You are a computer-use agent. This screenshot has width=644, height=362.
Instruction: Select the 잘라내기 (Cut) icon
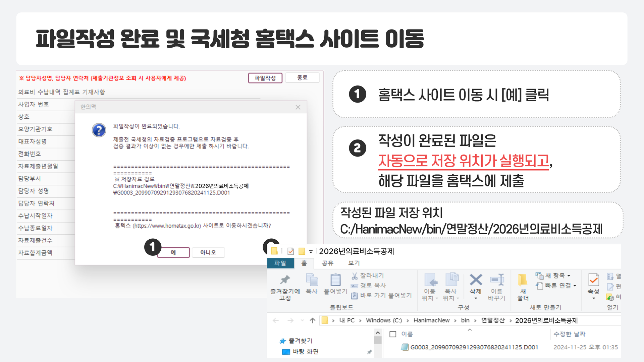click(355, 276)
